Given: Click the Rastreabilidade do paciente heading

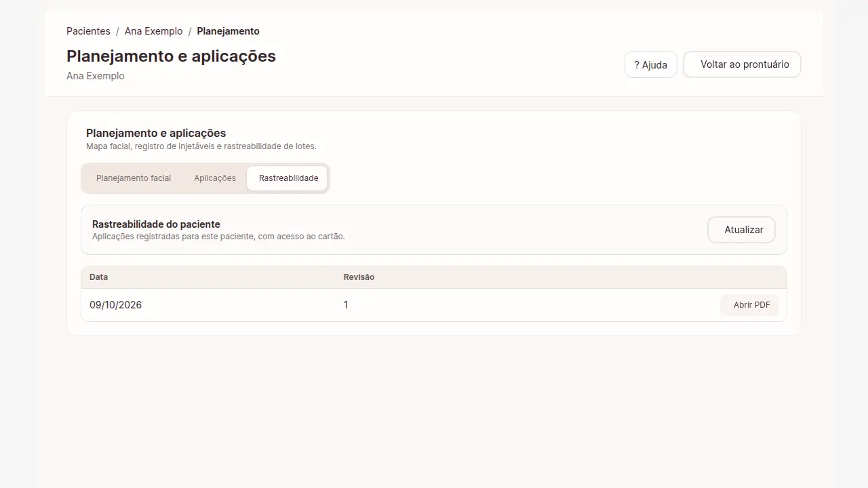Looking at the screenshot, I should pyautogui.click(x=156, y=224).
